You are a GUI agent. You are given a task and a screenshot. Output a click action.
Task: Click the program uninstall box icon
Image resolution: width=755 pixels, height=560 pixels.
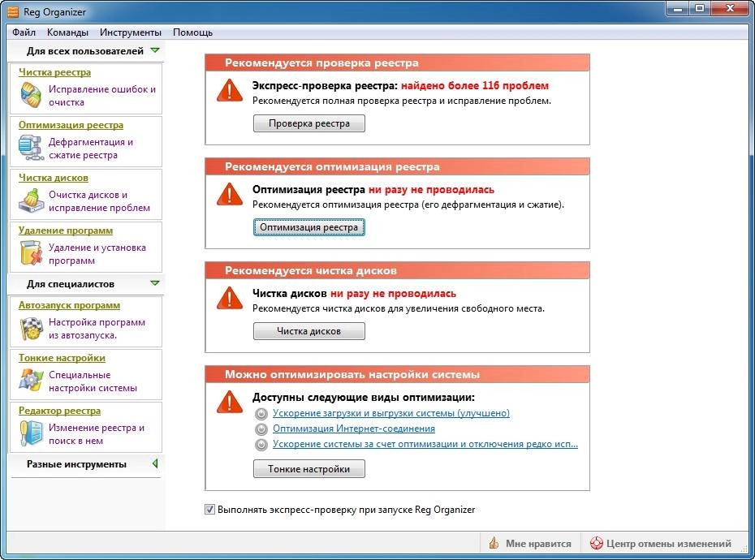coord(32,252)
